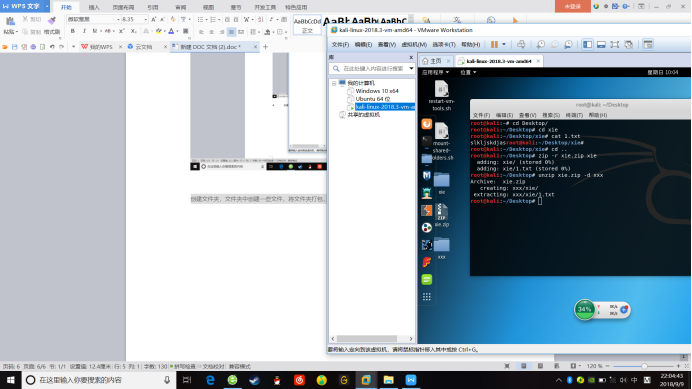692x389 pixels.
Task: Click the Paste clipboard icon in WPS
Action: point(10,21)
